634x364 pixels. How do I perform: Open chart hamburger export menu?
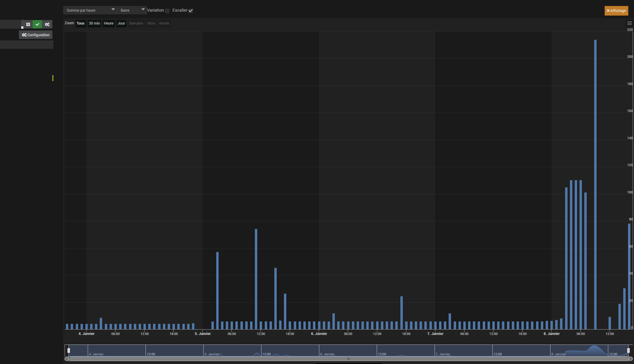click(x=629, y=23)
